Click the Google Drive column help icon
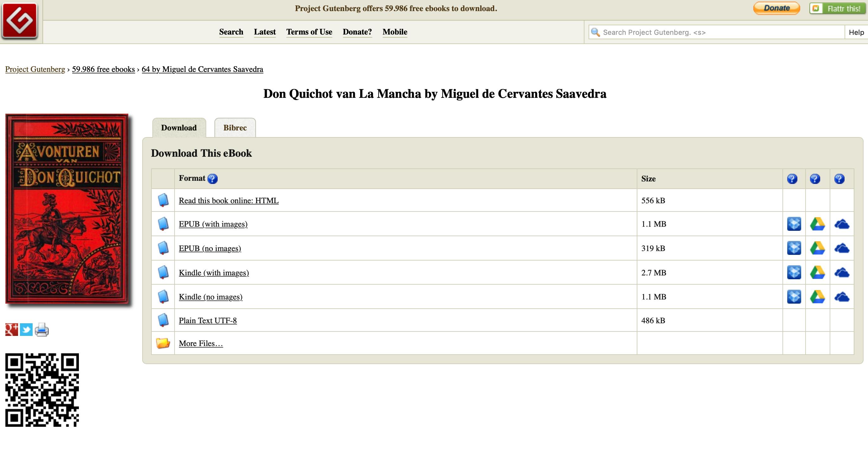The image size is (868, 454). [x=815, y=179]
